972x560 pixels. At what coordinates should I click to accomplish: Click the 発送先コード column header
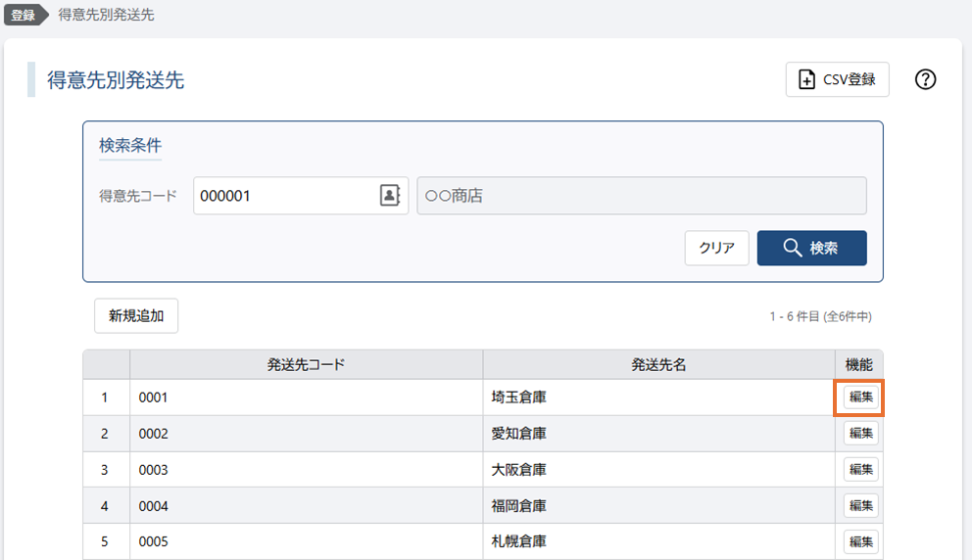(x=307, y=365)
